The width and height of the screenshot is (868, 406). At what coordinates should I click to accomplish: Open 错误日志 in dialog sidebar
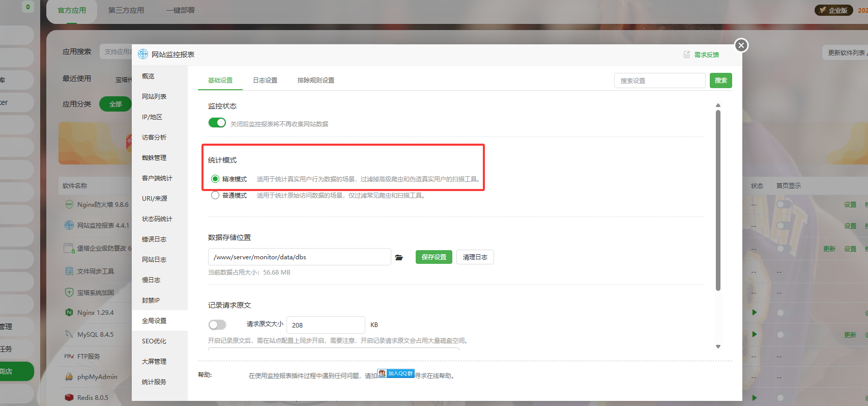coord(160,239)
